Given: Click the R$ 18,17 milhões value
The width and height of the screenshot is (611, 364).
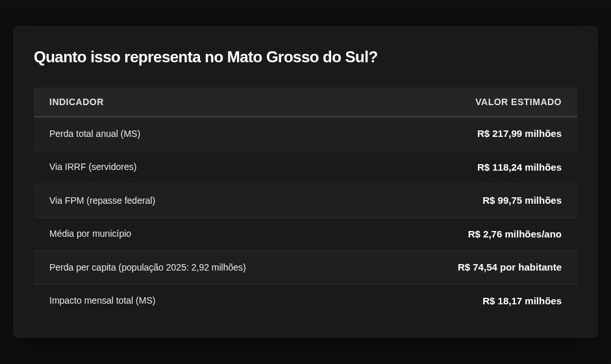Looking at the screenshot, I should click(x=521, y=301).
